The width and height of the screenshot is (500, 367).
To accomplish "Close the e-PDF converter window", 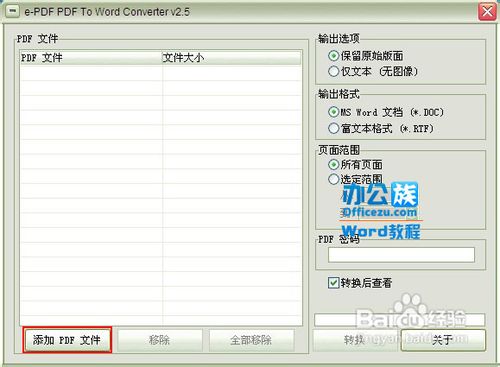I will coord(487,12).
